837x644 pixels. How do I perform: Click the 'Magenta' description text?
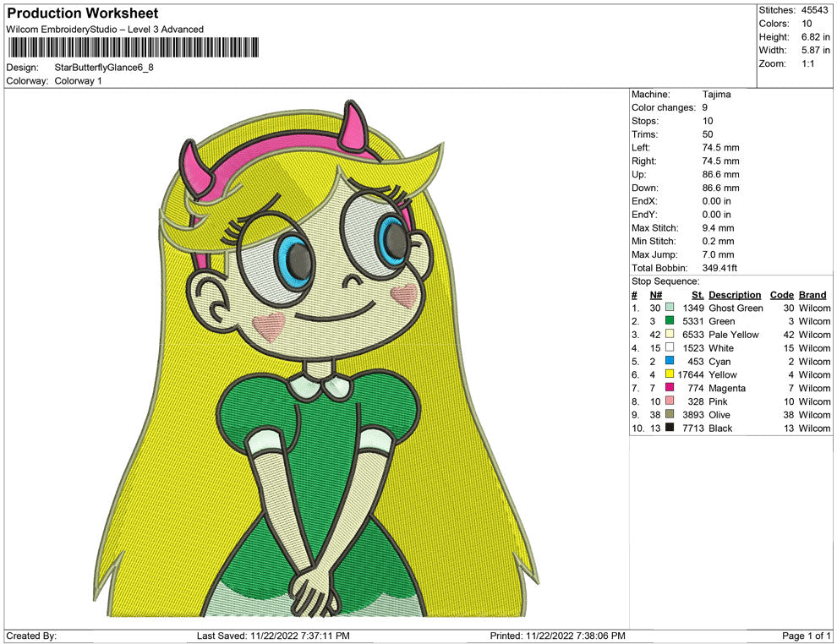coord(727,388)
